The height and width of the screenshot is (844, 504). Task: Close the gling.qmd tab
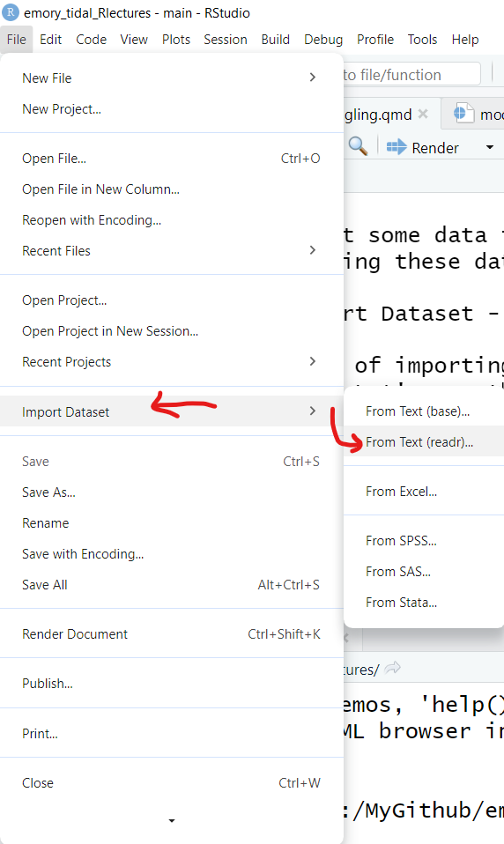423,114
